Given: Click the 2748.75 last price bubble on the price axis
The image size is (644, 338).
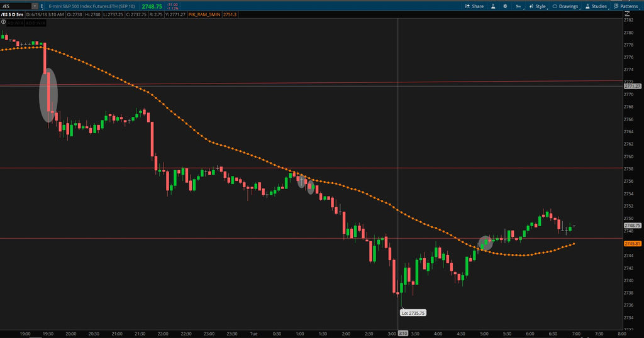Looking at the screenshot, I should coord(633,226).
